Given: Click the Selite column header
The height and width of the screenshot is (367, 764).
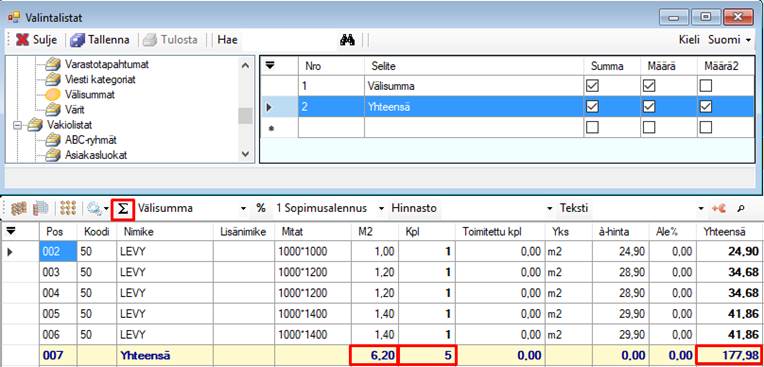Looking at the screenshot, I should point(474,66).
